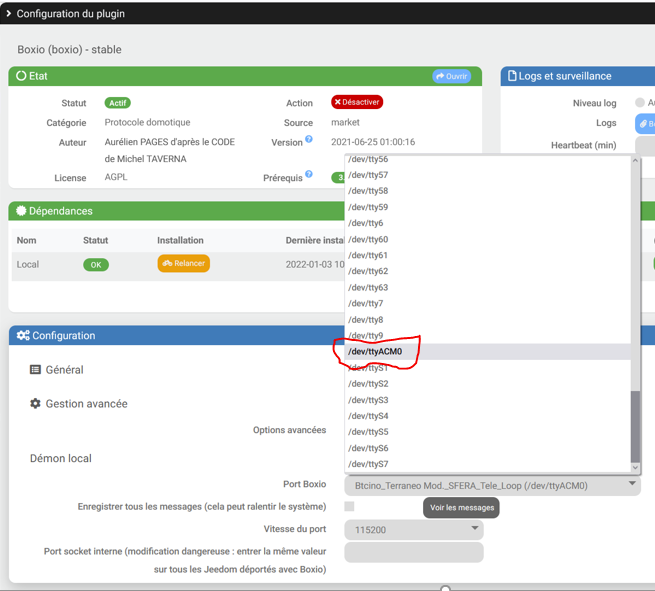Click the Dépendances gear icon
The height and width of the screenshot is (591, 655).
[x=21, y=211]
